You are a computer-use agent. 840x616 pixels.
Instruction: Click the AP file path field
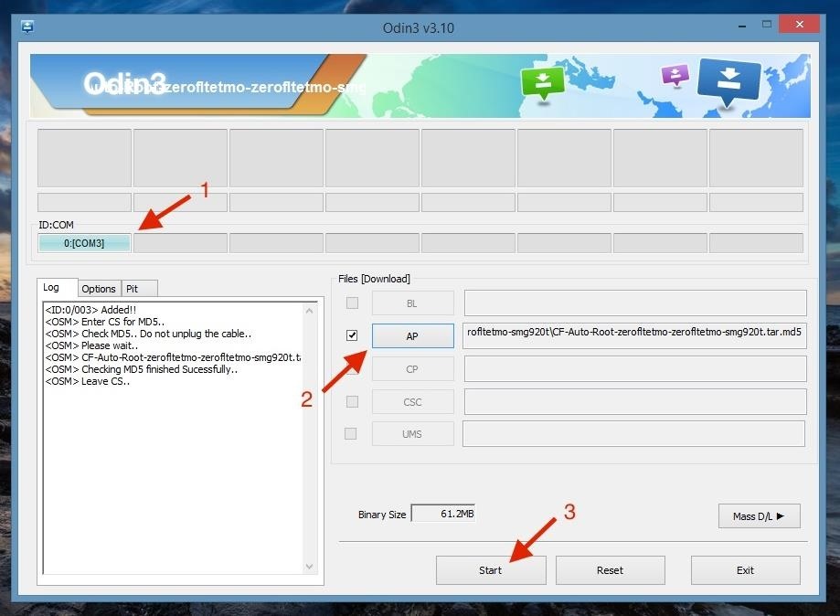634,335
